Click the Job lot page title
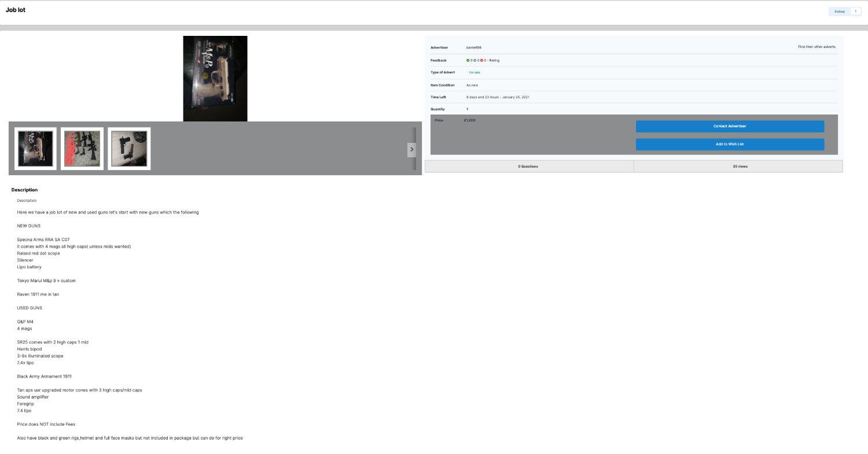This screenshot has width=868, height=454. [16, 10]
